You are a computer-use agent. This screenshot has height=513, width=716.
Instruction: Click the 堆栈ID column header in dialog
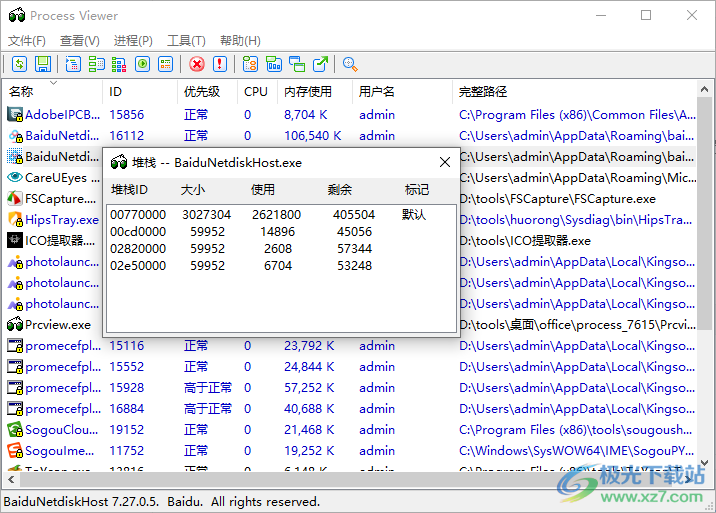pyautogui.click(x=129, y=190)
